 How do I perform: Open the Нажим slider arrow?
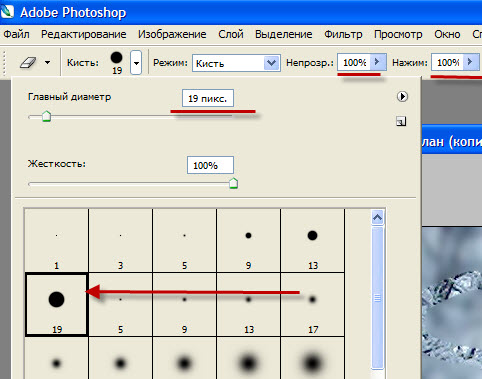[470, 62]
